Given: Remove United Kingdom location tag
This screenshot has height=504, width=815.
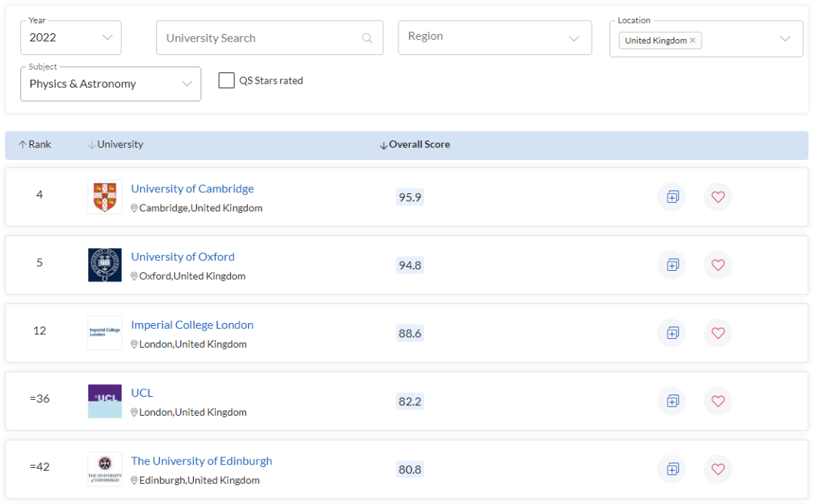Looking at the screenshot, I should click(693, 41).
